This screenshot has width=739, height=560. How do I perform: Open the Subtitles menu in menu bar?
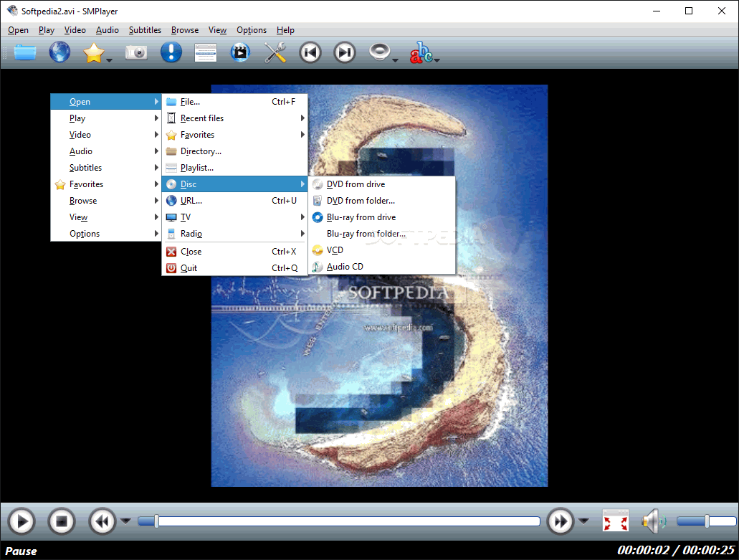tap(146, 30)
